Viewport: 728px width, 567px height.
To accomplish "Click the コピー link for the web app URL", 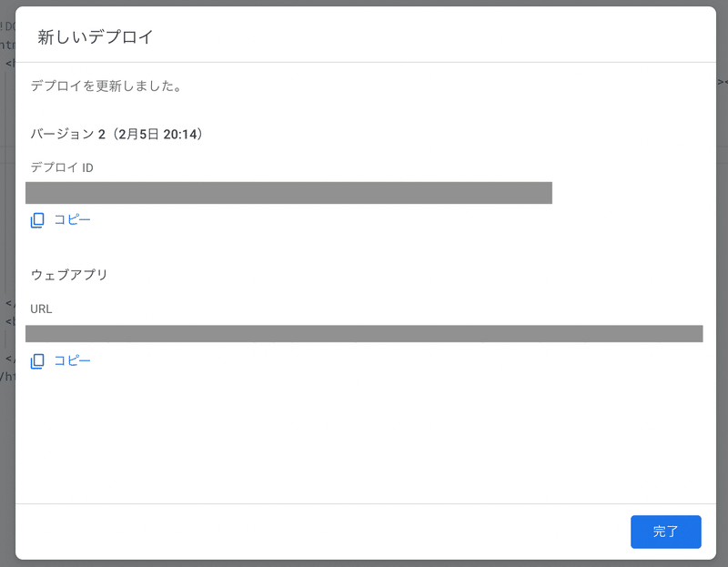I will 72,361.
